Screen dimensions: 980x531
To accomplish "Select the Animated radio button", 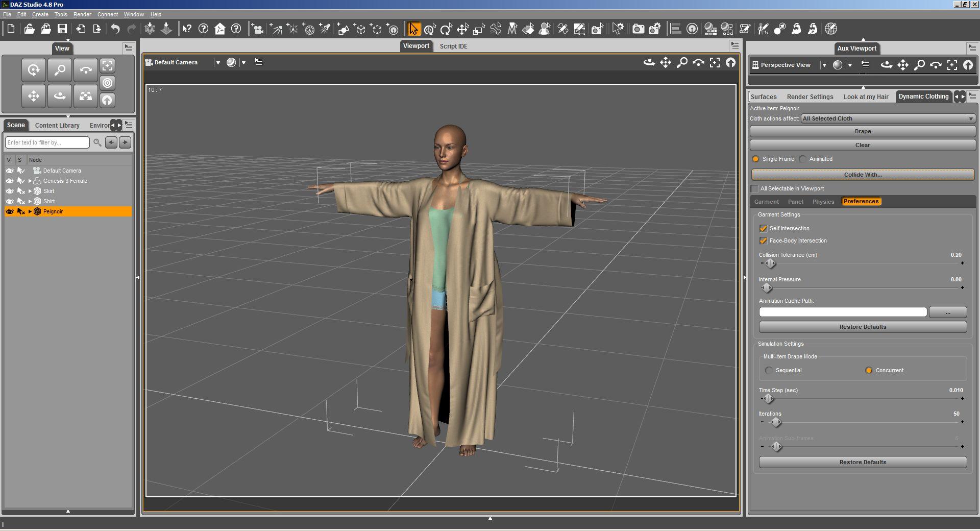I will coord(803,159).
